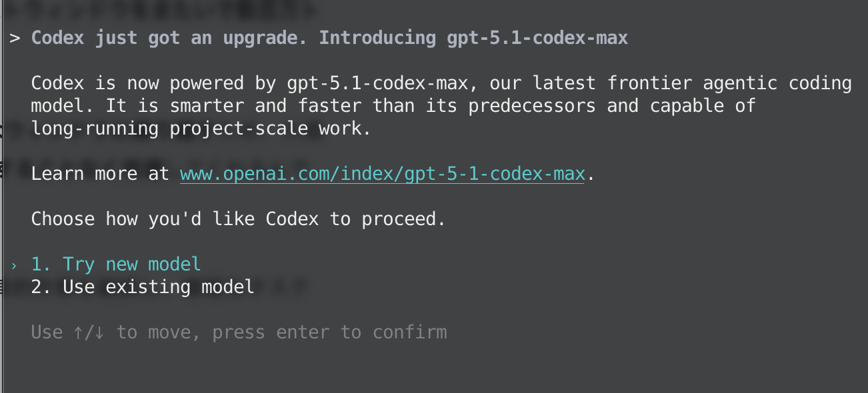Click "Choose how you'd like Codex to proceed"
The height and width of the screenshot is (393, 868).
pyautogui.click(x=237, y=218)
